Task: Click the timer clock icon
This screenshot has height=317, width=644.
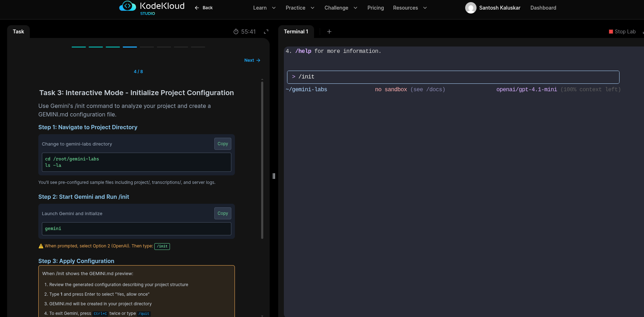Action: (236, 32)
